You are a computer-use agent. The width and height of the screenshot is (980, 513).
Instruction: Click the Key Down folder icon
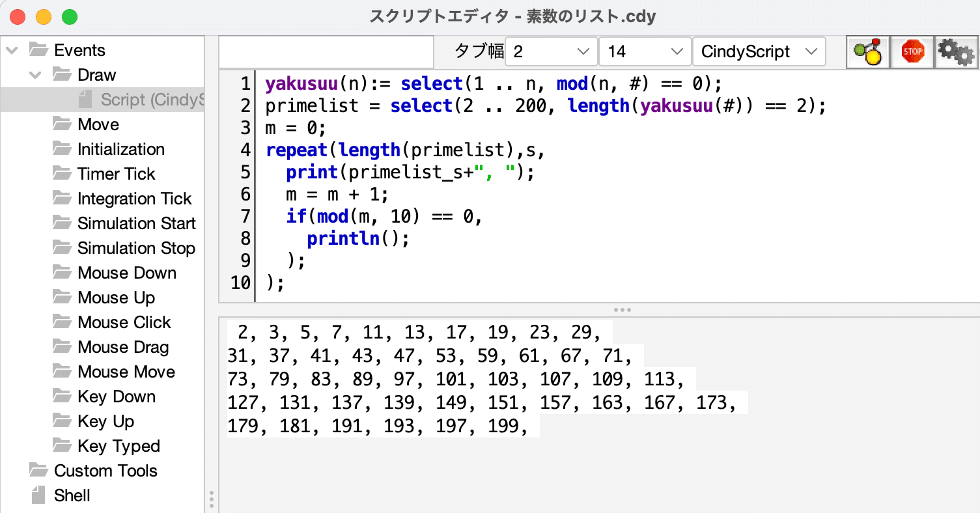63,396
